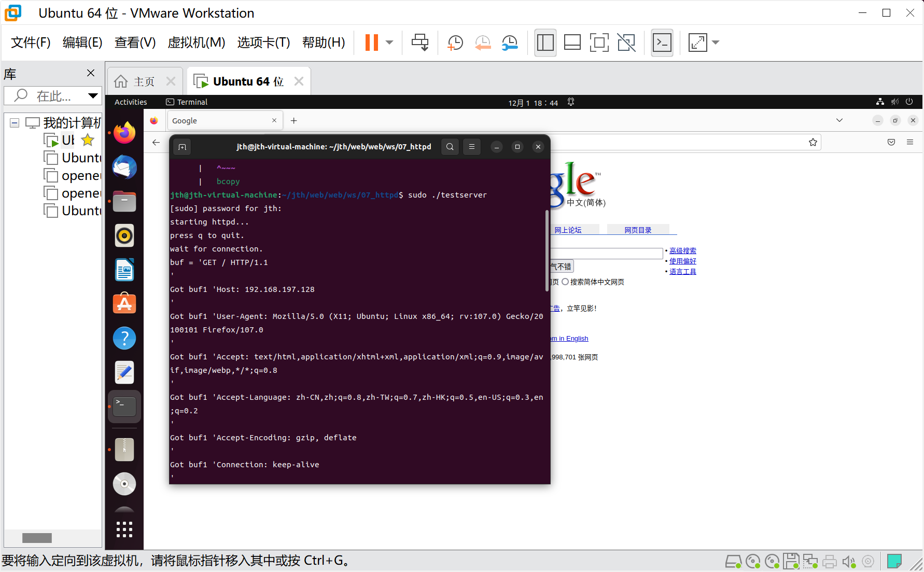The height and width of the screenshot is (572, 924).
Task: Close the 库 library panel
Action: point(91,73)
